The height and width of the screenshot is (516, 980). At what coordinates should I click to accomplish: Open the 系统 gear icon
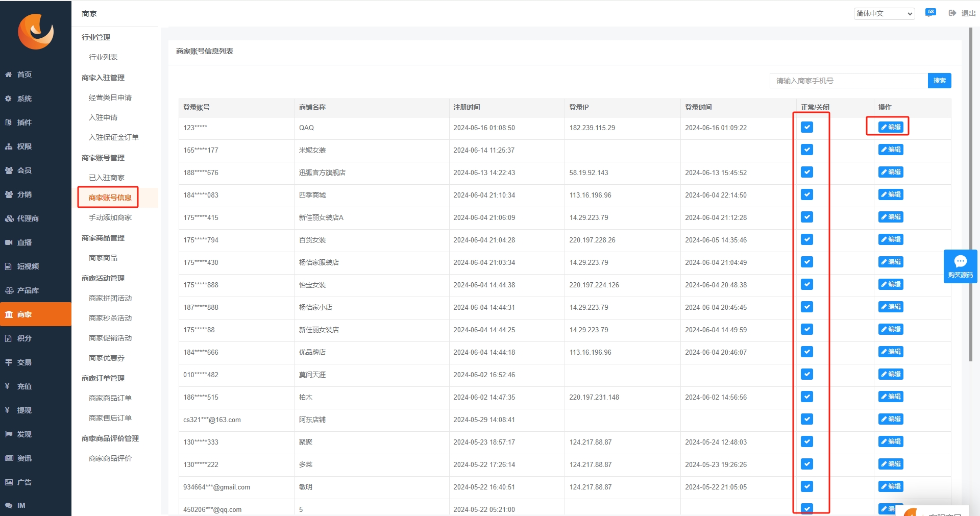(9, 99)
